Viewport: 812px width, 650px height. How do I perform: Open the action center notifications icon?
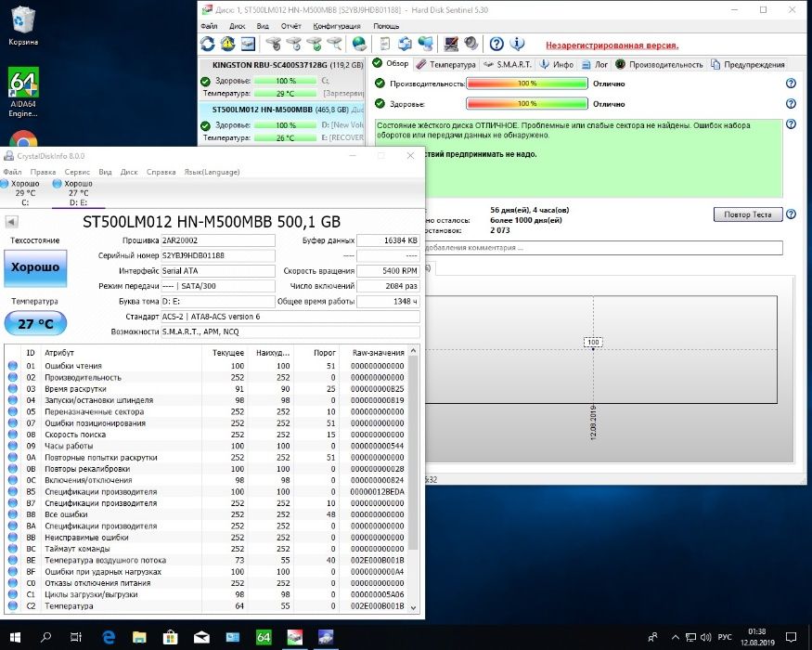point(792,637)
